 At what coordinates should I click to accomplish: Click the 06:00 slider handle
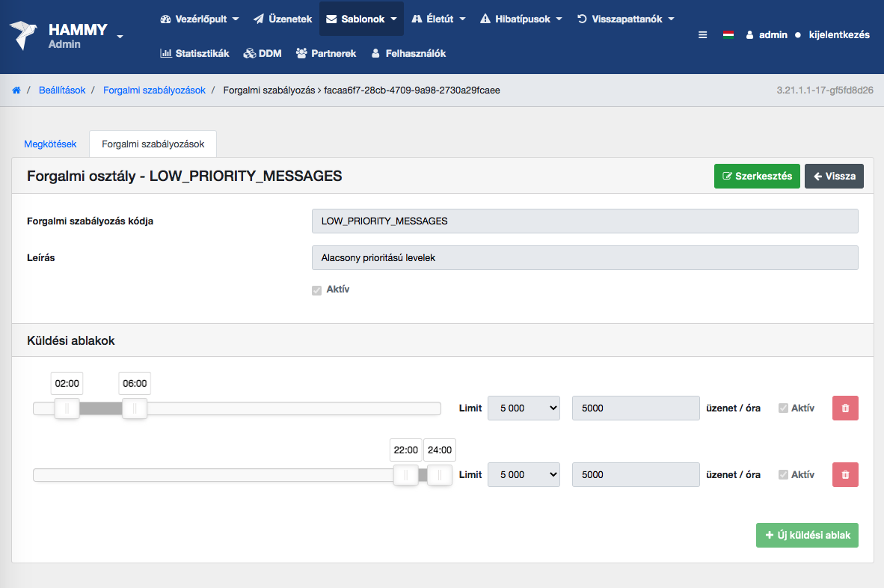click(x=135, y=408)
